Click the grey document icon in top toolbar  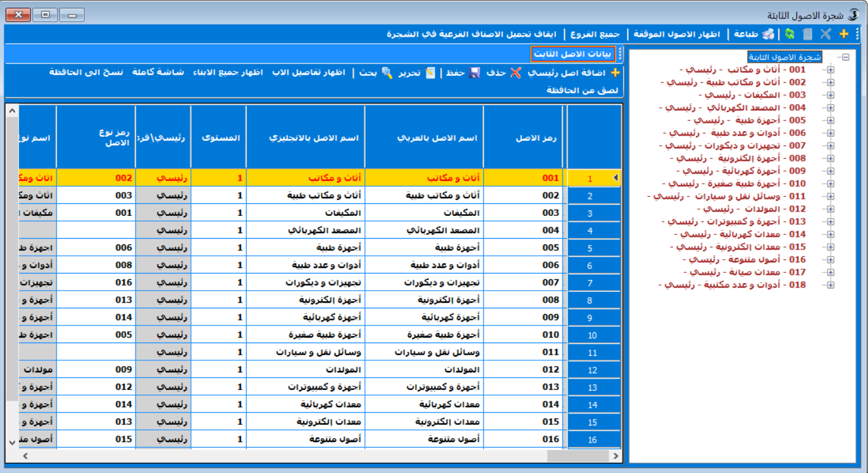[x=807, y=34]
